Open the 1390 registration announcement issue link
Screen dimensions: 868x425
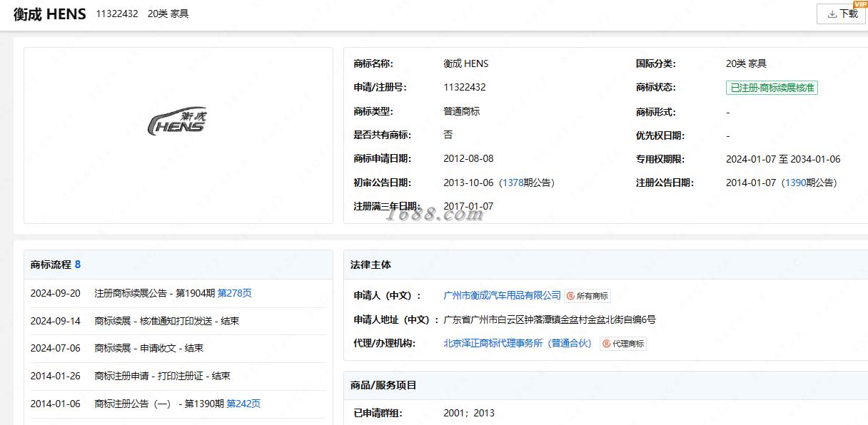(795, 183)
